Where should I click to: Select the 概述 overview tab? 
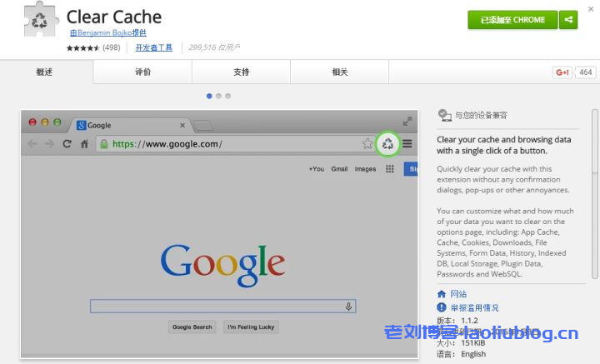pos(44,72)
